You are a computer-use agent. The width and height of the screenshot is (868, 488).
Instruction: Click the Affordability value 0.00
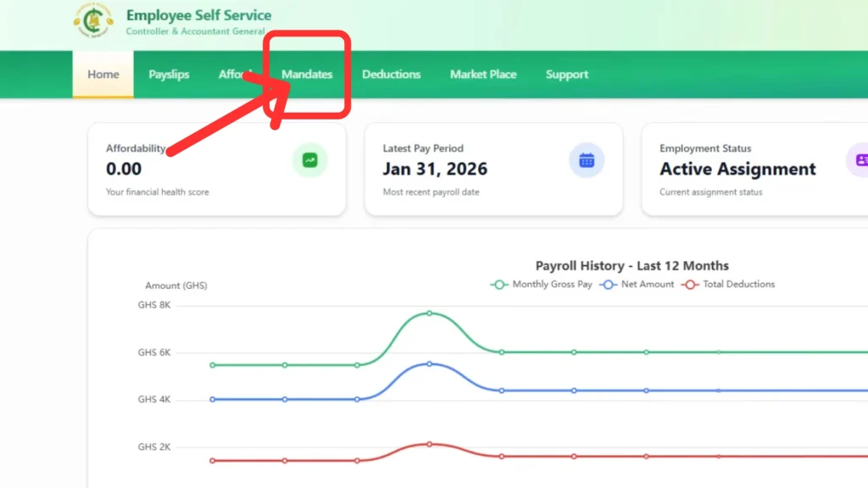[124, 169]
